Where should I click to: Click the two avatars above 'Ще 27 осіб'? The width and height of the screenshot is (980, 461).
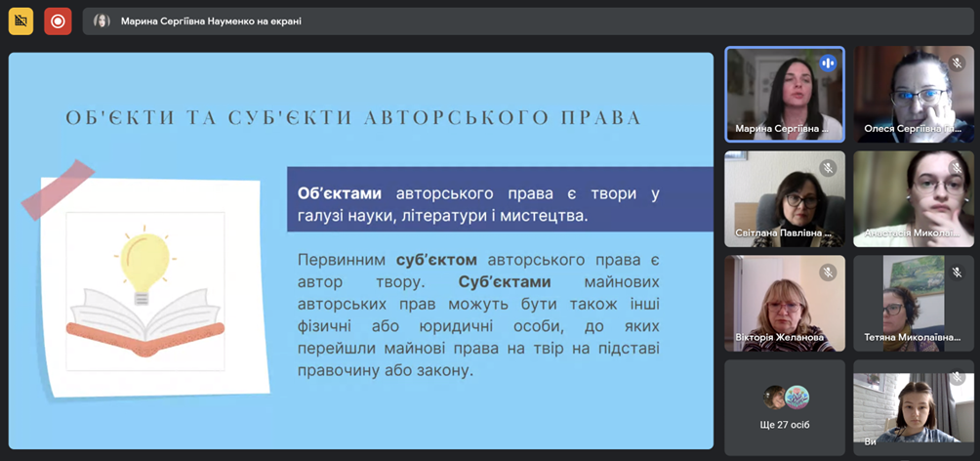tap(786, 397)
